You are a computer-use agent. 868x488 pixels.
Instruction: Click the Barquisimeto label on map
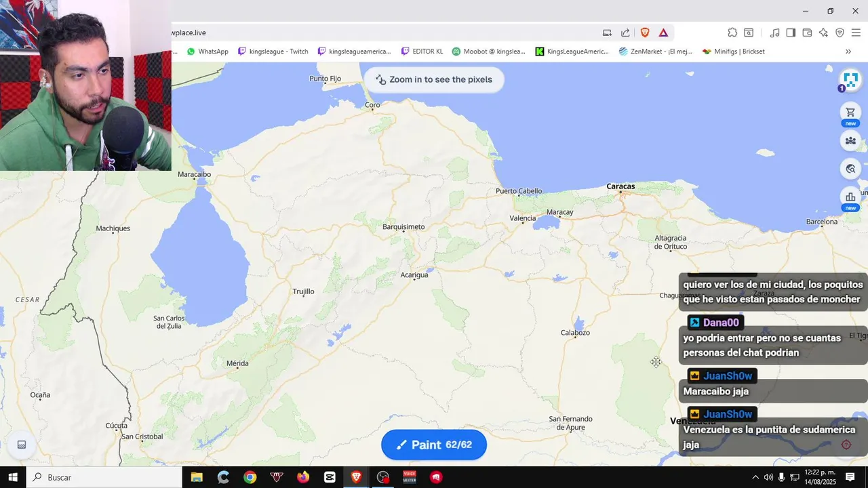(x=403, y=226)
